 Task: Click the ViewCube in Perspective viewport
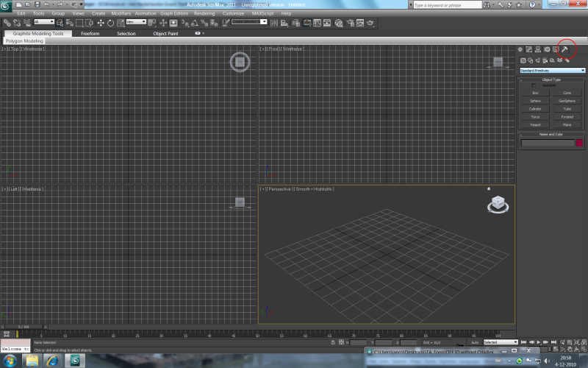point(498,204)
